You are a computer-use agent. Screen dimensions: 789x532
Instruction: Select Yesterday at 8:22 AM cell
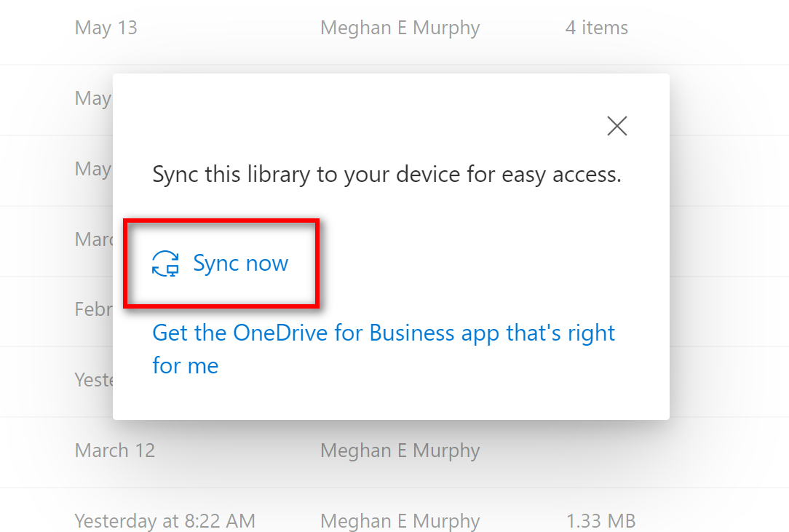coord(165,521)
